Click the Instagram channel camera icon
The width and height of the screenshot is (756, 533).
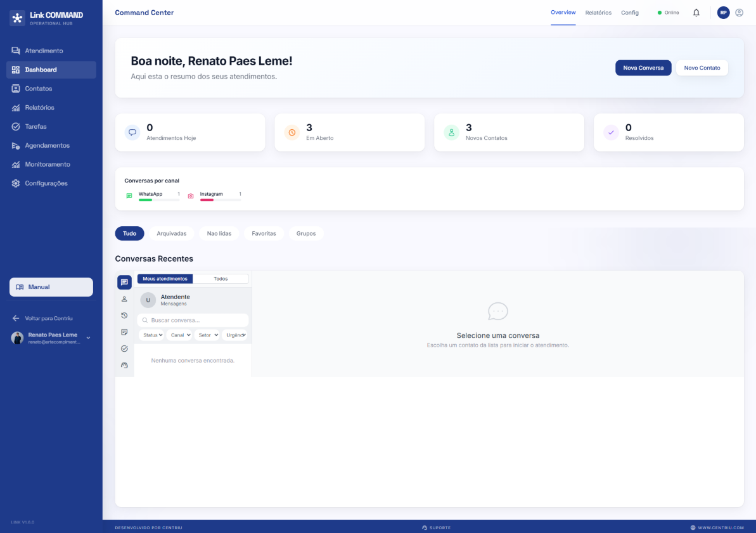click(x=191, y=196)
